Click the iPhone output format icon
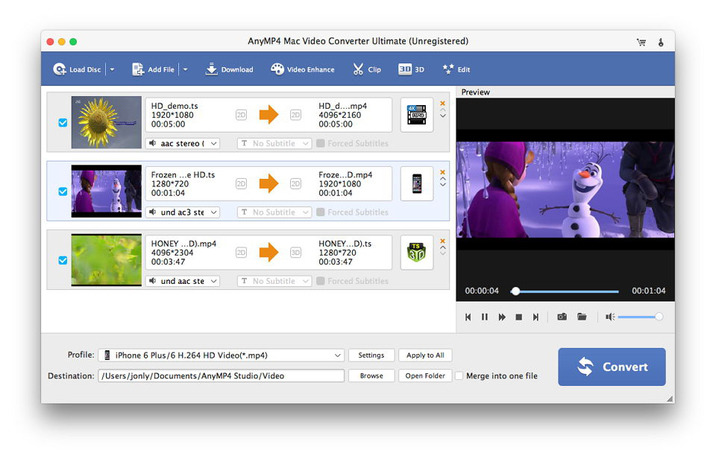Image resolution: width=716 pixels, height=459 pixels. 417,184
